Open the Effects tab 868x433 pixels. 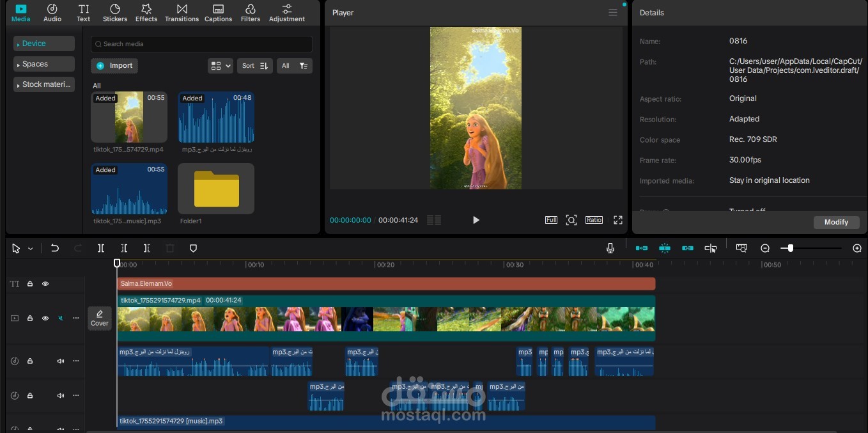tap(146, 13)
